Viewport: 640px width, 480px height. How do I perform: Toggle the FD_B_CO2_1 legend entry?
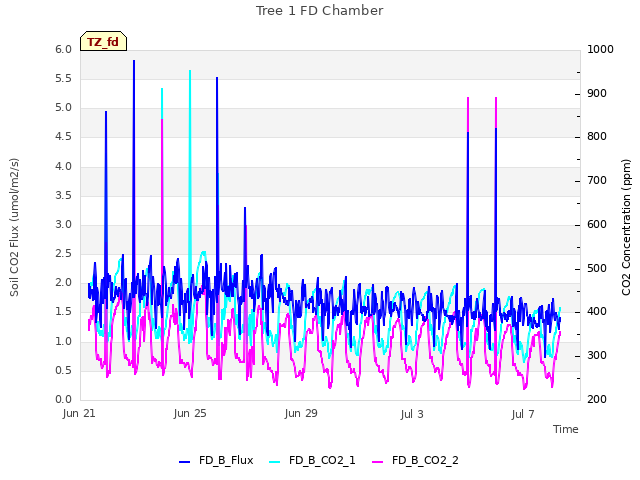312,460
